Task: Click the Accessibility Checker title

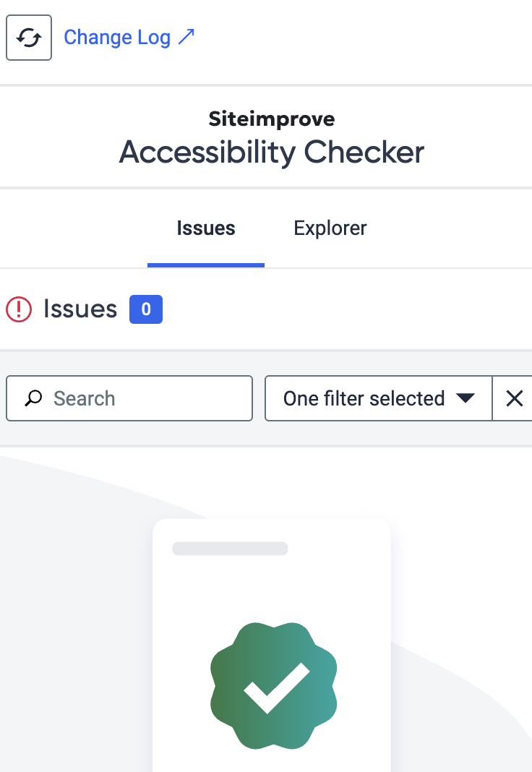Action: 272,152
